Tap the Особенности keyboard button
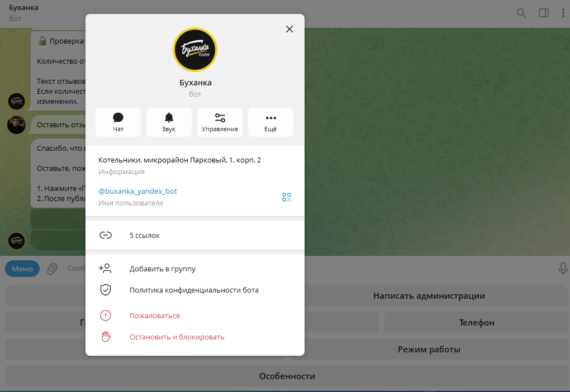The height and width of the screenshot is (392, 570). pos(287,376)
